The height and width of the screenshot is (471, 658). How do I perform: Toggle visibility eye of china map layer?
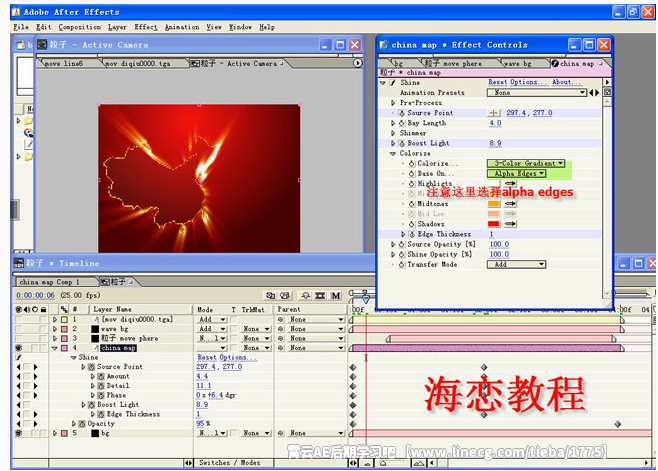coord(18,348)
